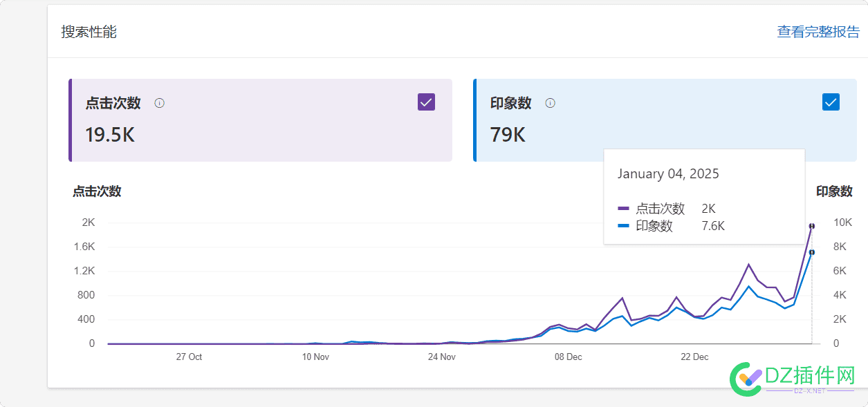Click the 22 Dec axis label
Screen dimensions: 868x407
pos(694,357)
